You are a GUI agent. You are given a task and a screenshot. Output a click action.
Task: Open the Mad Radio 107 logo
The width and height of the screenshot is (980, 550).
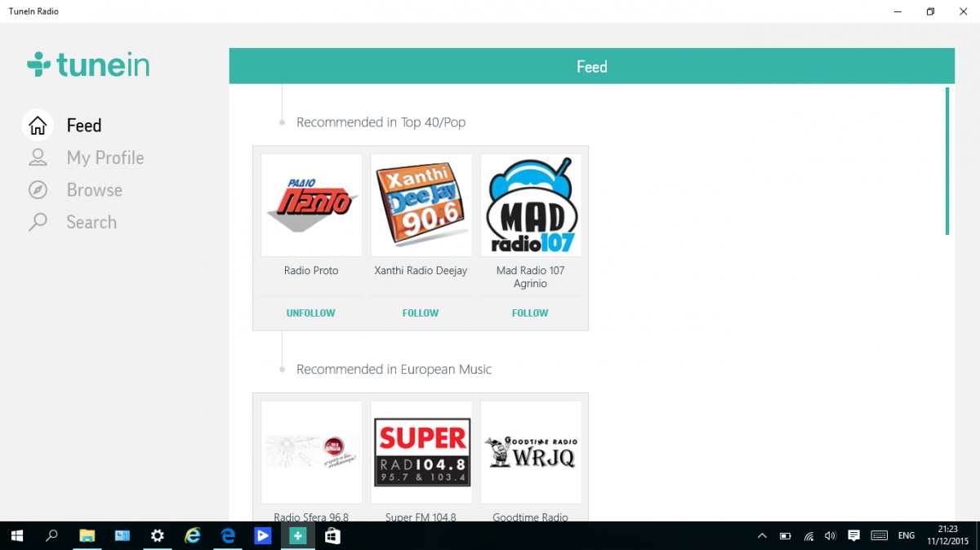pos(531,206)
